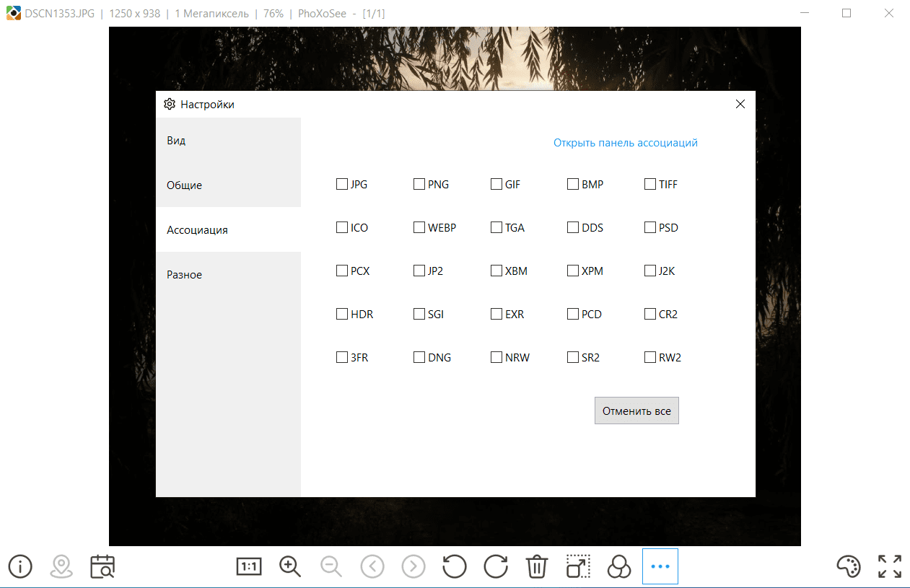Click the three dots more button
This screenshot has width=910, height=588.
[660, 566]
